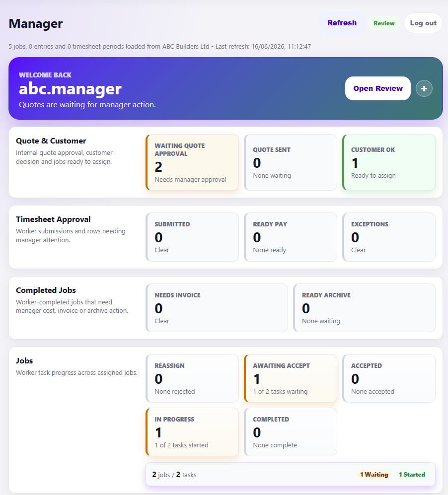
Task: Open the Quote Sent card
Action: [x=291, y=162]
